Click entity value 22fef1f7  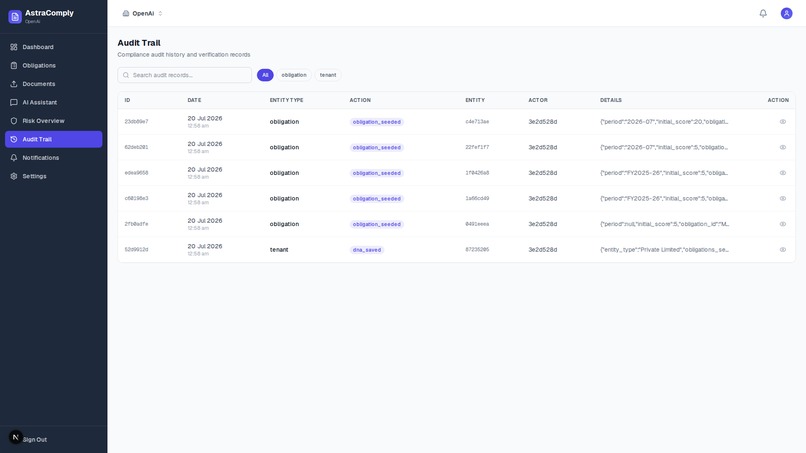[477, 148]
